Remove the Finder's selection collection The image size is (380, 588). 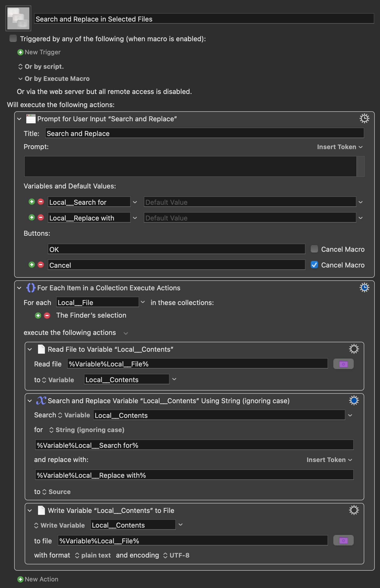[x=47, y=316]
